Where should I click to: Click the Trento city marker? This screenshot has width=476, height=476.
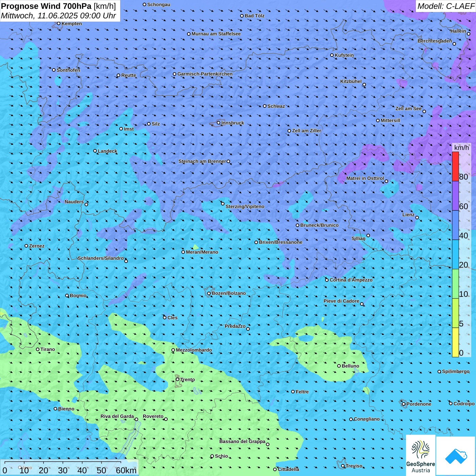point(177,379)
